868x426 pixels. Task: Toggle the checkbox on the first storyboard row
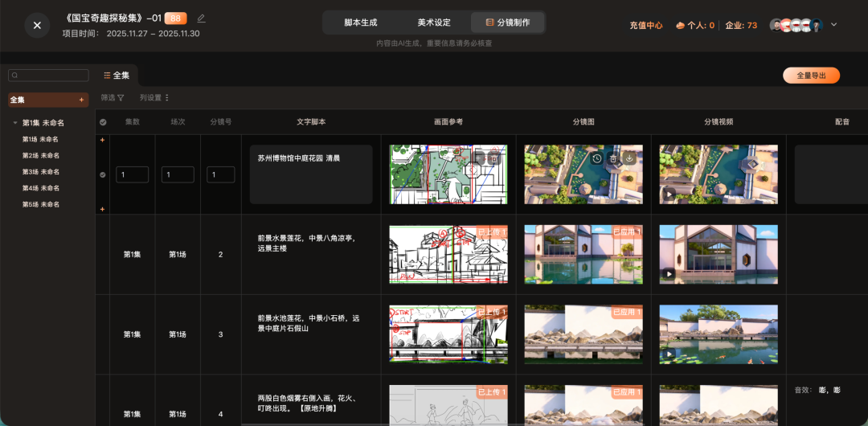coord(102,174)
